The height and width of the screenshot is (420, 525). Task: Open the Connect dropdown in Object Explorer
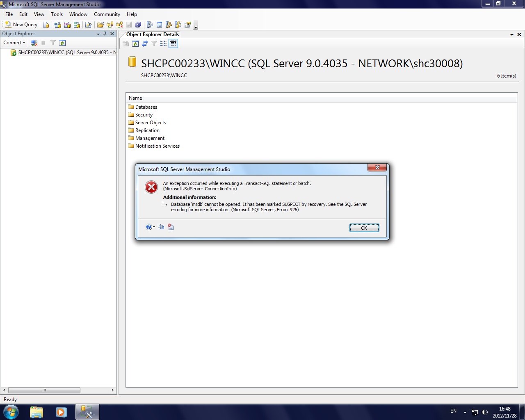click(14, 43)
